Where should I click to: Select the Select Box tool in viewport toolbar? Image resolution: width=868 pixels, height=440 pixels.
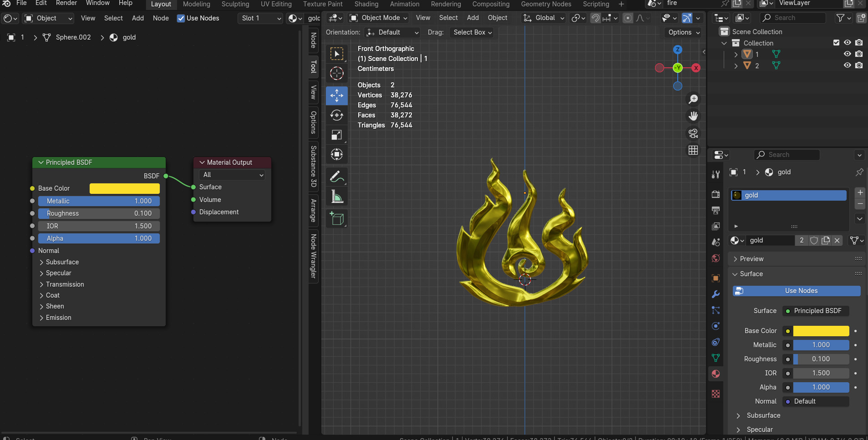click(337, 54)
